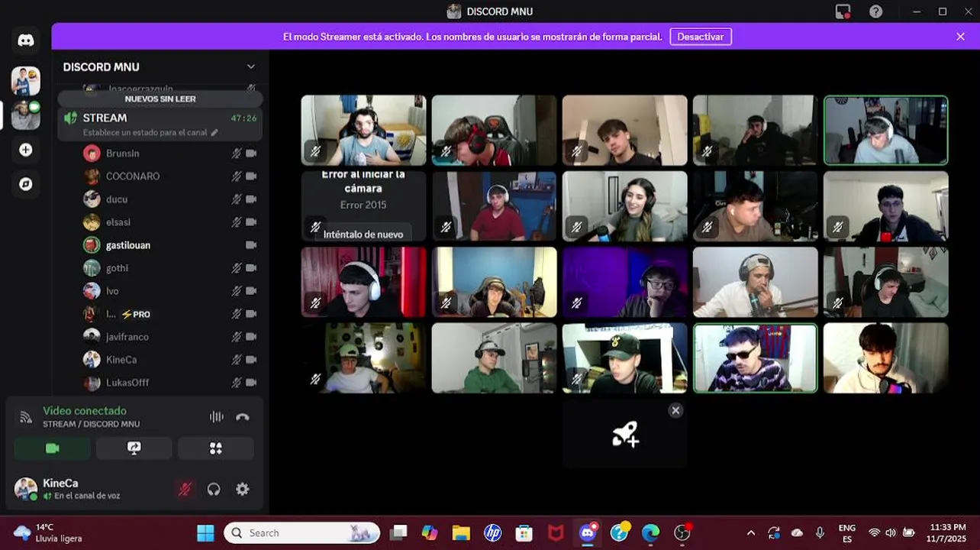Image resolution: width=980 pixels, height=550 pixels.
Task: Deactivate Streamer mode with Desactivar button
Action: click(701, 37)
